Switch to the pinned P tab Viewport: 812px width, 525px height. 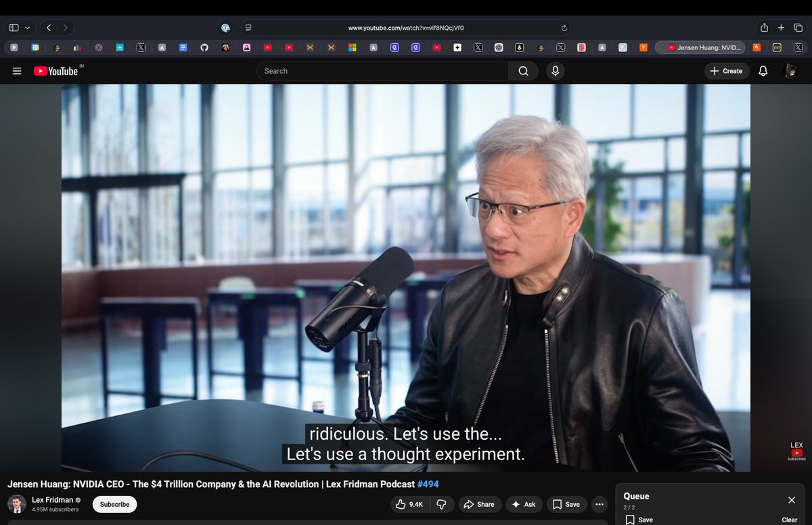(x=14, y=47)
